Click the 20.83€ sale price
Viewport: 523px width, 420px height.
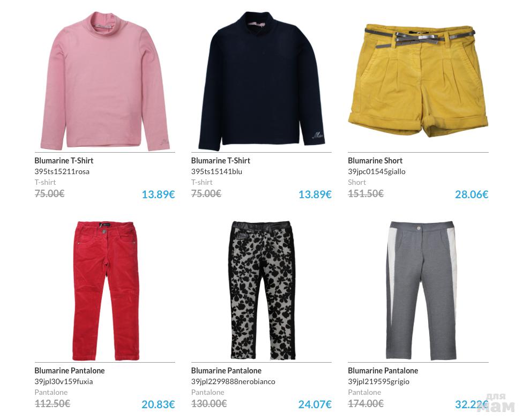tap(158, 404)
